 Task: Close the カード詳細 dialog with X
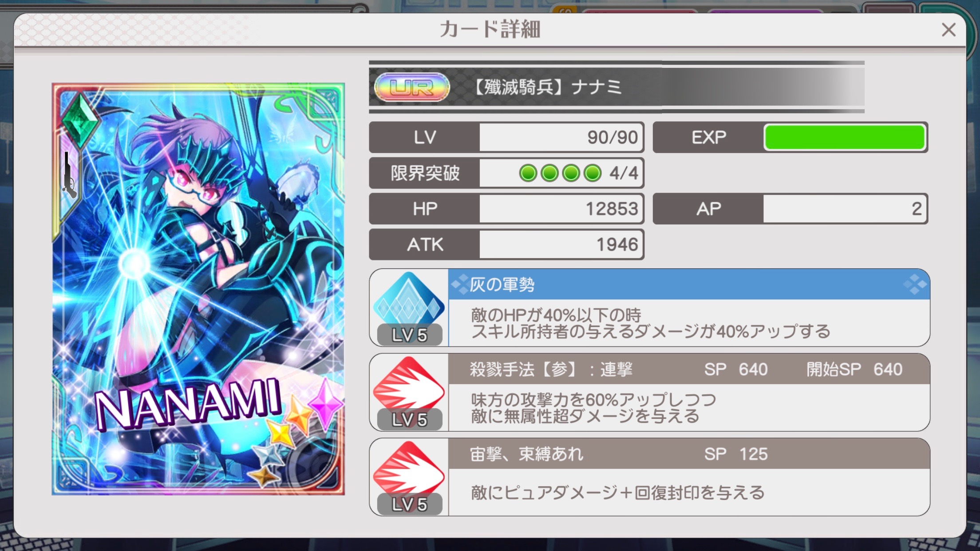948,30
